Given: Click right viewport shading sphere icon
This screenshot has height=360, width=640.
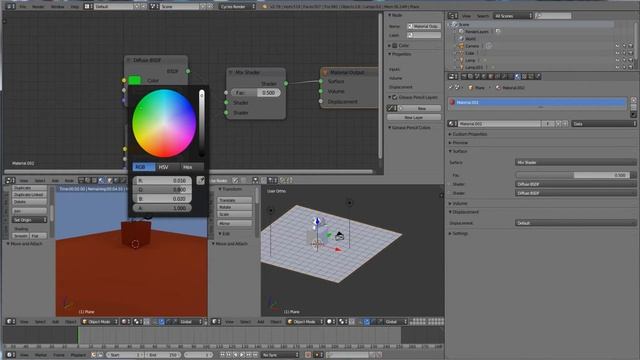Looking at the screenshot, I should click(330, 322).
